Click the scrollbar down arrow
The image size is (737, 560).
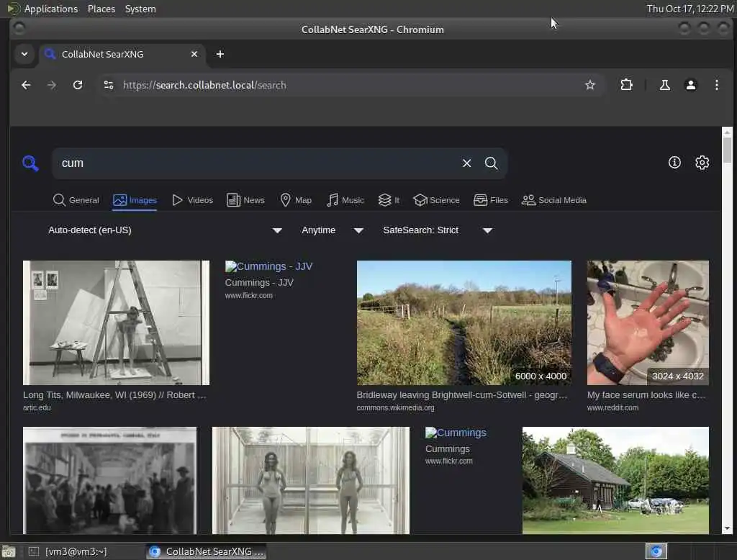click(x=727, y=528)
